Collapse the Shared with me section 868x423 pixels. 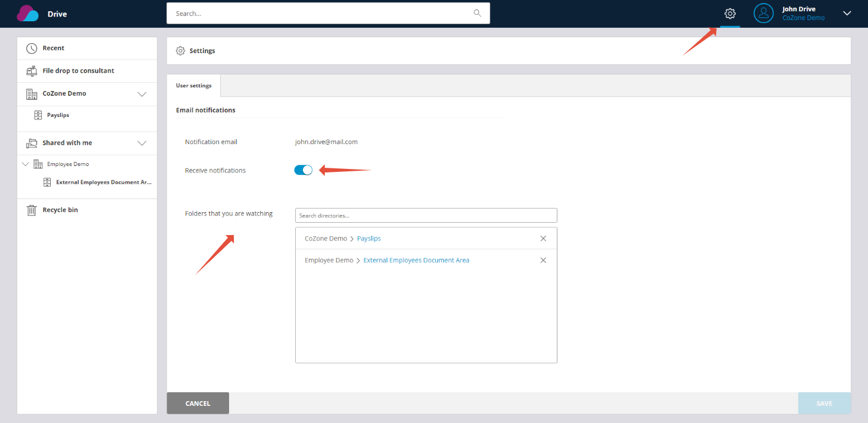tap(142, 142)
